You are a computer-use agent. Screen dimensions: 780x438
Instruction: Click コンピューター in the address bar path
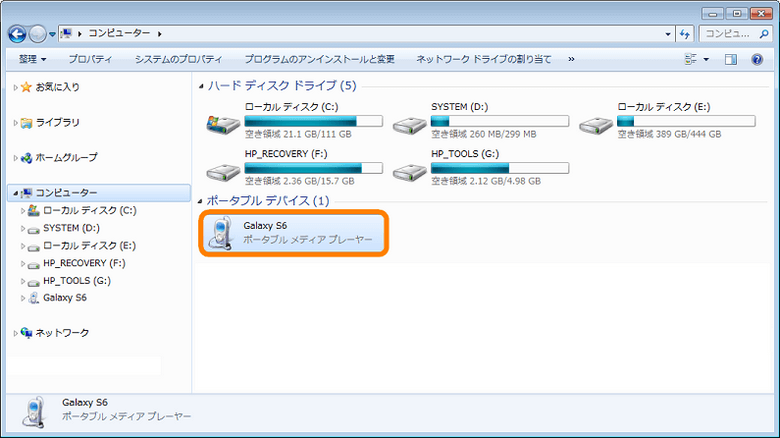coord(119,33)
